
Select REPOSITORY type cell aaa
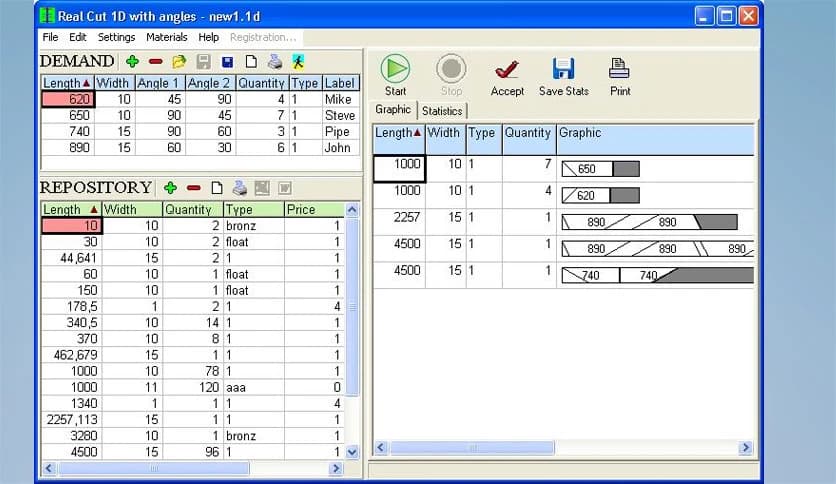click(x=253, y=387)
